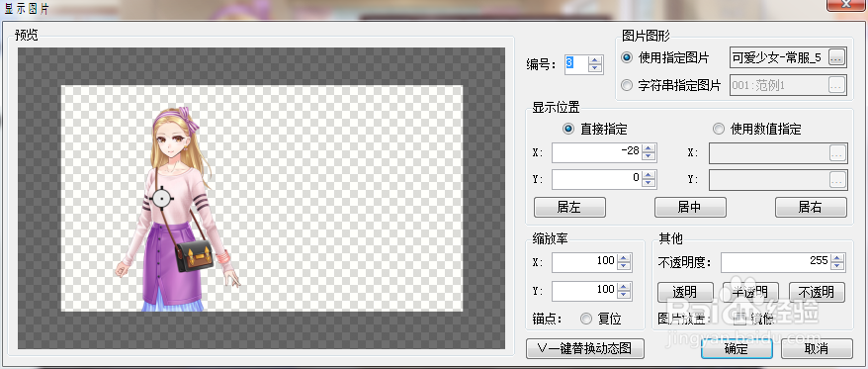Decrease the position X value -28
The image size is (868, 369).
(x=649, y=156)
